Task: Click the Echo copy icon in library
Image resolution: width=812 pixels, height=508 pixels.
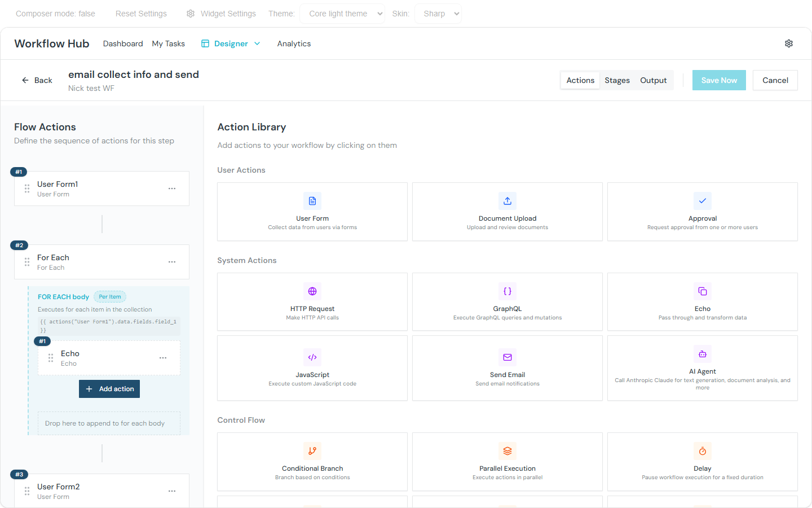Action: (x=703, y=291)
